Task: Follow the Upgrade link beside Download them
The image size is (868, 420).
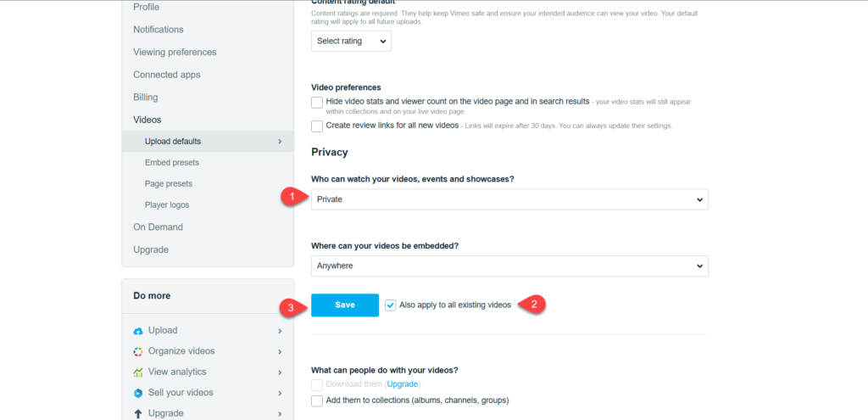Action: coord(403,384)
